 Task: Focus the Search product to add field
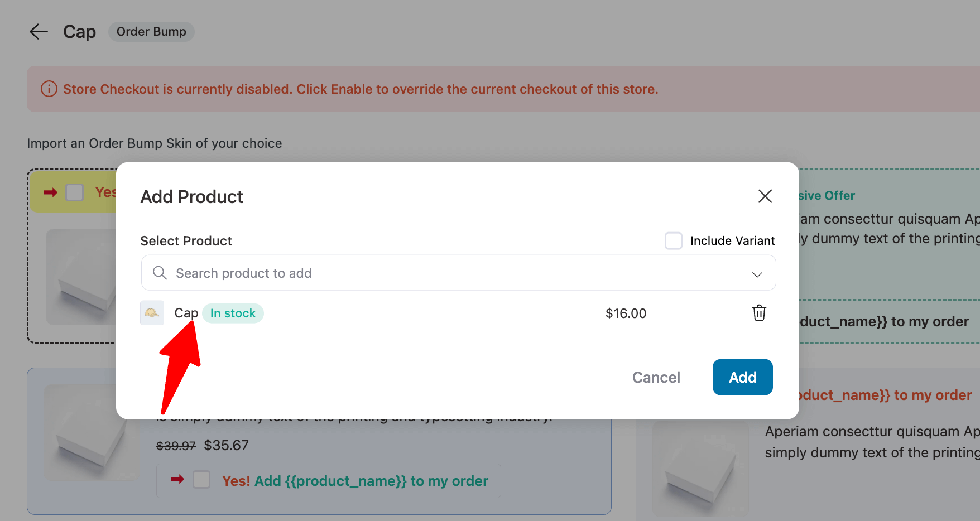pyautogui.click(x=458, y=273)
